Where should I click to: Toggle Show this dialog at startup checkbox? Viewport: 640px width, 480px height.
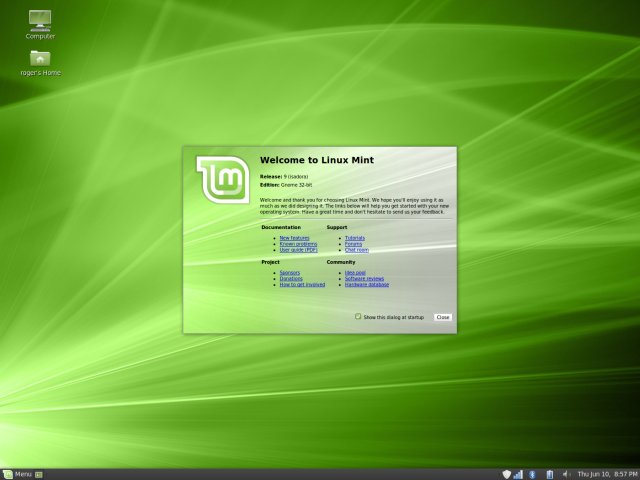[358, 316]
